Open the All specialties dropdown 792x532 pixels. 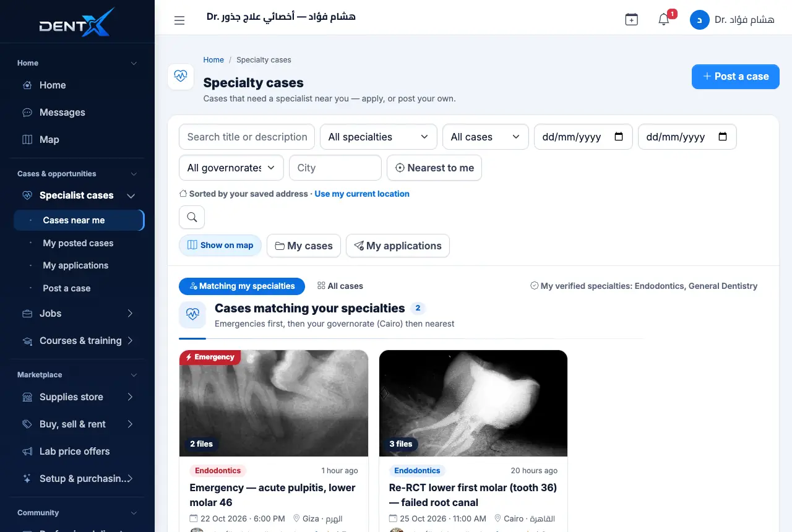click(x=379, y=137)
